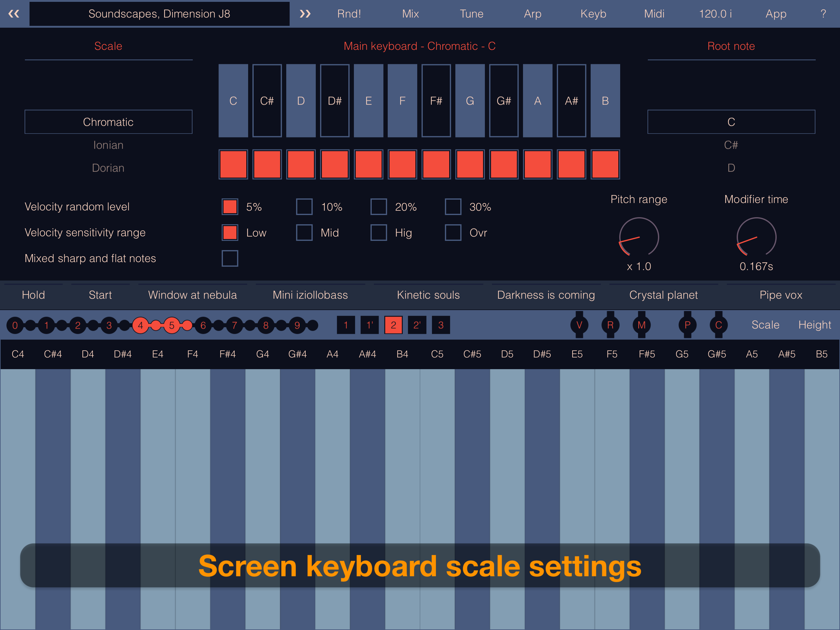
Task: Click the round V controller button
Action: (x=579, y=325)
